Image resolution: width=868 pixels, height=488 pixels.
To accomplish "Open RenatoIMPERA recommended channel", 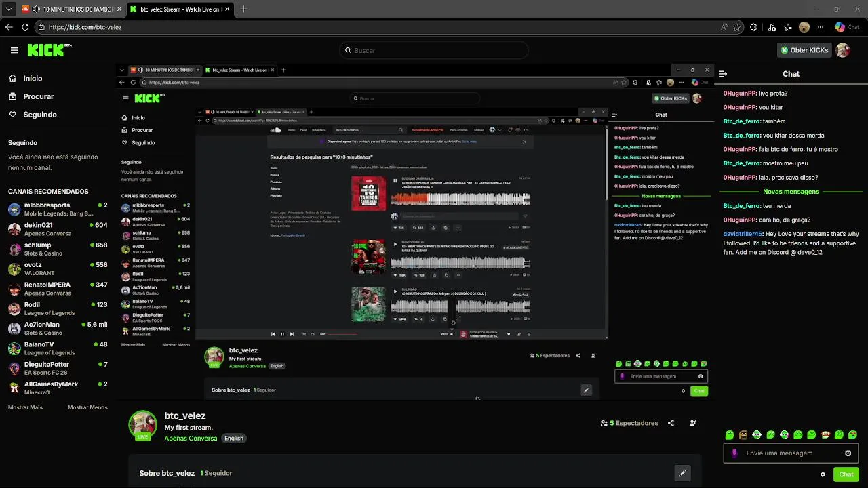I will [x=58, y=289].
